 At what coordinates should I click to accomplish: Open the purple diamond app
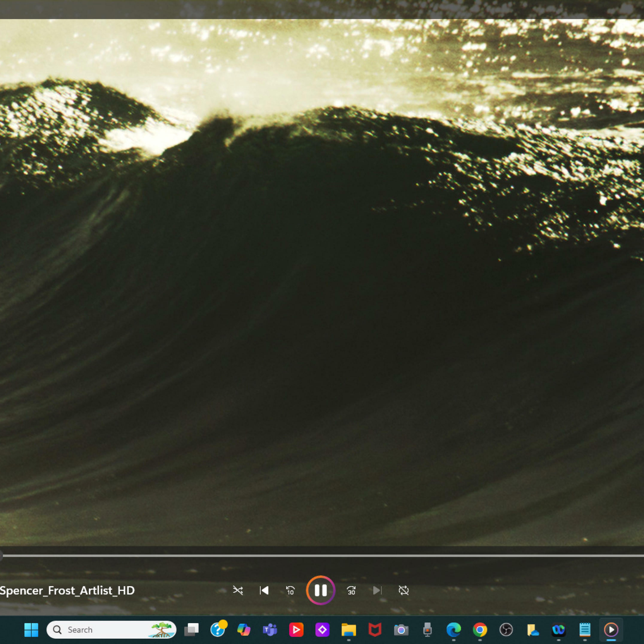[322, 630]
